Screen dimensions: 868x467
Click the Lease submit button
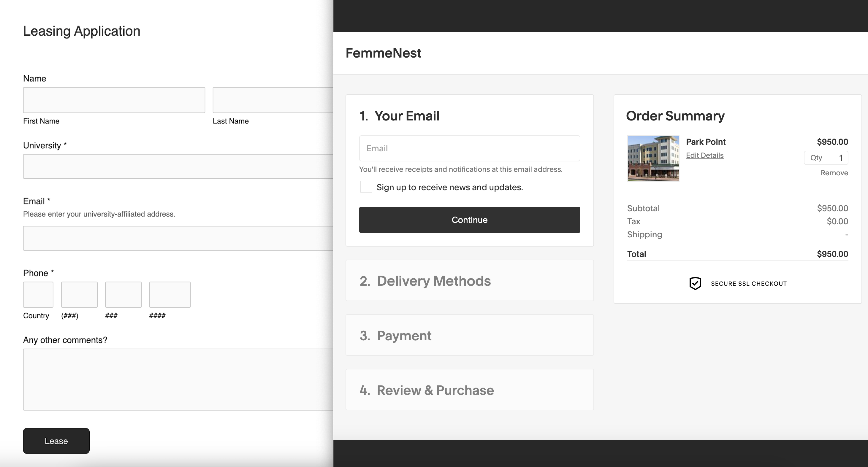(56, 441)
